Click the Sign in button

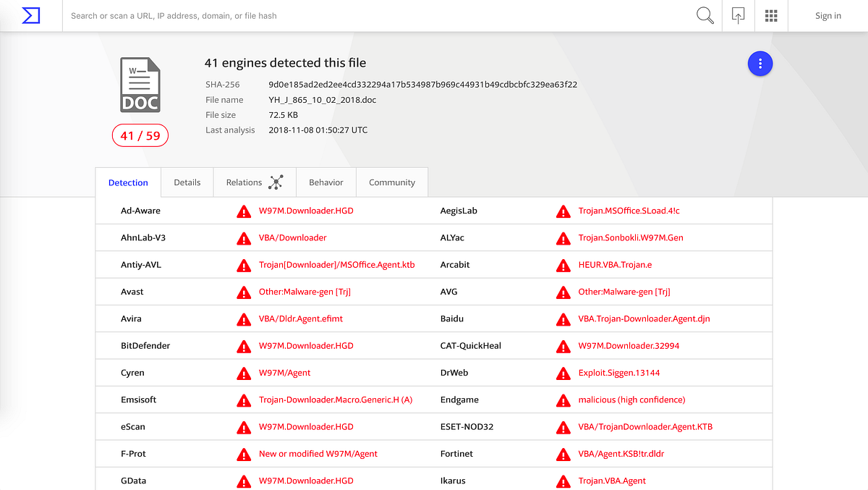point(827,15)
